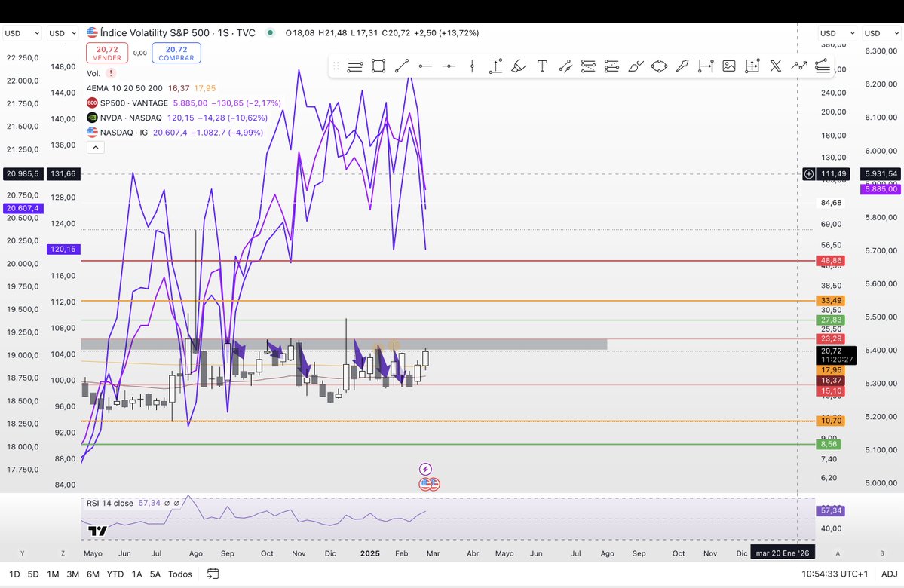Select the Date Range tool
Image resolution: width=904 pixels, height=588 pixels.
click(x=706, y=66)
